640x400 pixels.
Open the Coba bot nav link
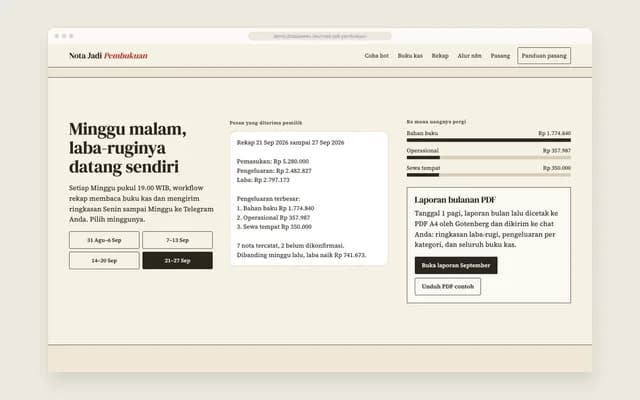point(376,56)
